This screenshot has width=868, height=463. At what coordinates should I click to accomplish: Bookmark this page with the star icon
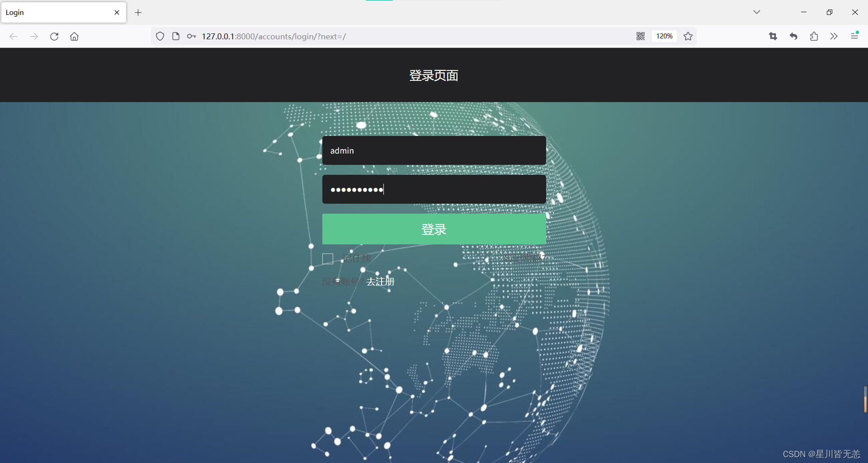[x=688, y=36]
